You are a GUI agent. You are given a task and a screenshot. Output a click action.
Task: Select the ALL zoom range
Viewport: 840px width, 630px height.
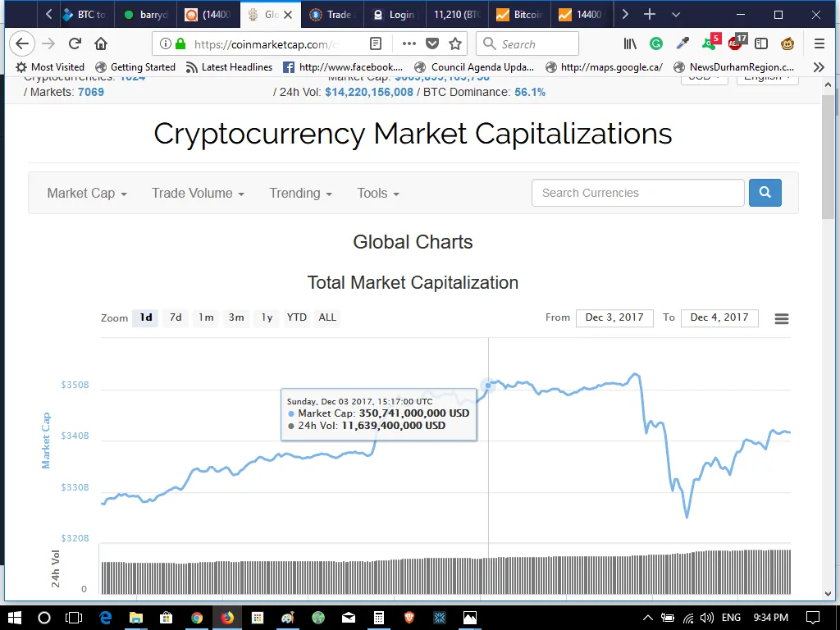pyautogui.click(x=327, y=317)
